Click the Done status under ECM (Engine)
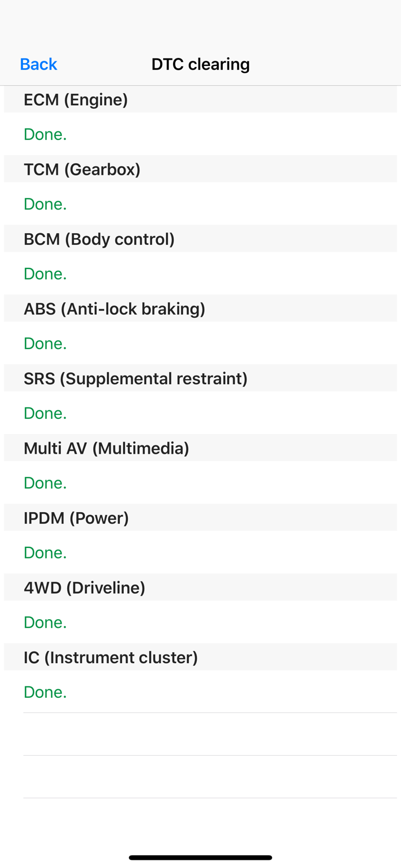The image size is (401, 868). [45, 134]
